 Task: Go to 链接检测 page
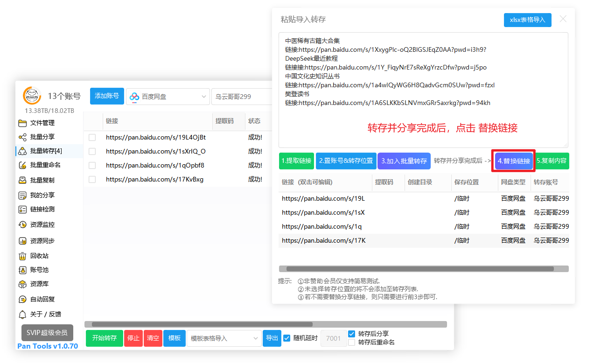click(42, 210)
